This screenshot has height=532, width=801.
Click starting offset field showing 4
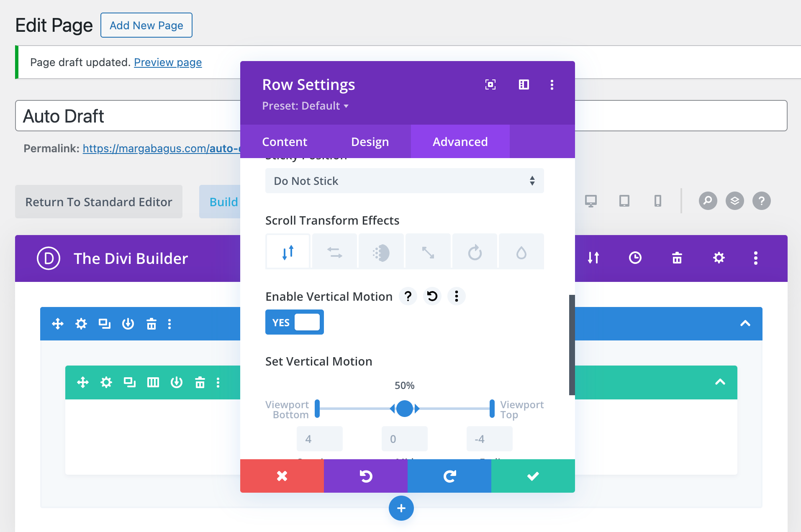(x=320, y=439)
